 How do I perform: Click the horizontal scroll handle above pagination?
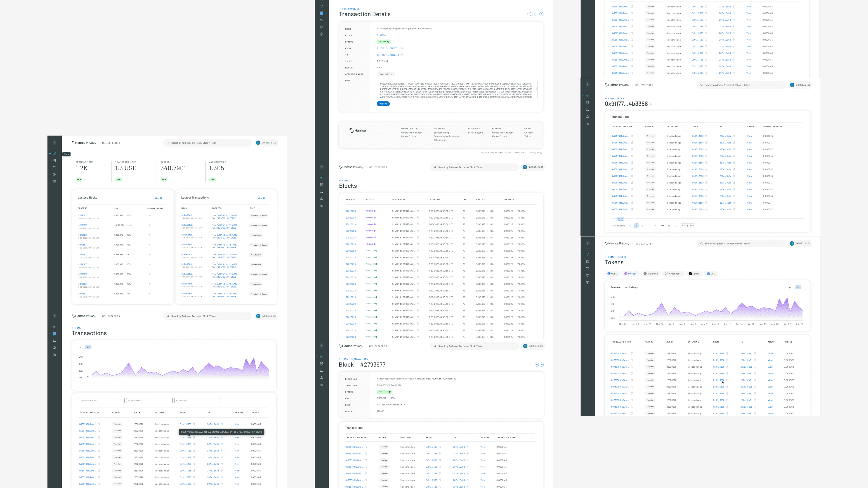620,218
